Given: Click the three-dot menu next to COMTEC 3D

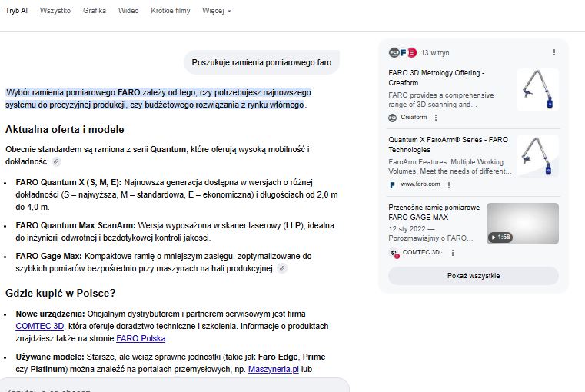Looking at the screenshot, I should pyautogui.click(x=453, y=252).
